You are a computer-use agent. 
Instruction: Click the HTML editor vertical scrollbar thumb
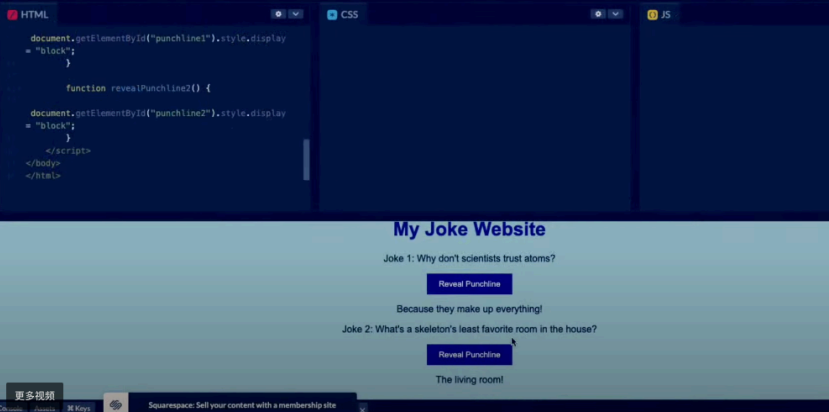(x=306, y=160)
